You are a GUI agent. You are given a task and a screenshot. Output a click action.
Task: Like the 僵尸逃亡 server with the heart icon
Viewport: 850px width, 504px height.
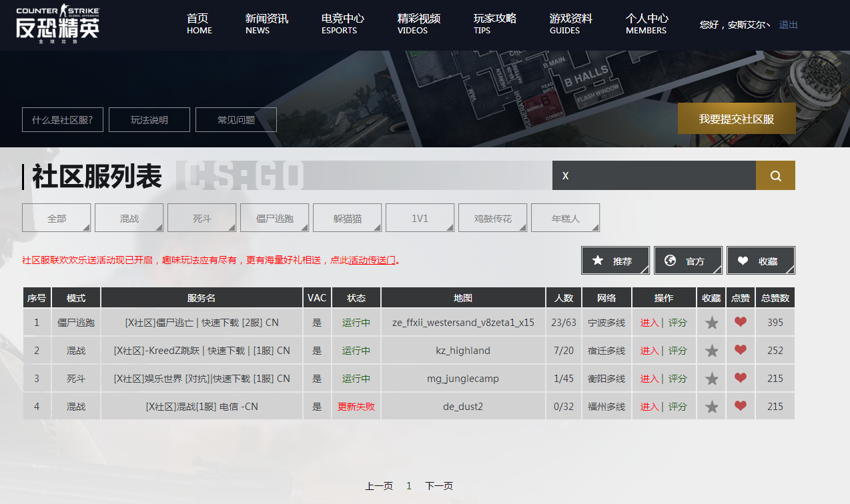740,322
